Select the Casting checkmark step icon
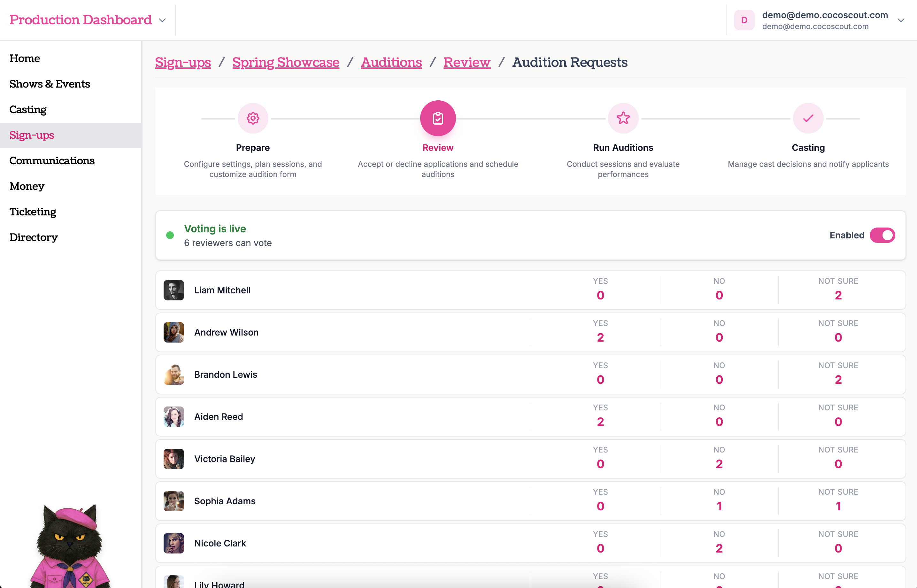 (808, 118)
